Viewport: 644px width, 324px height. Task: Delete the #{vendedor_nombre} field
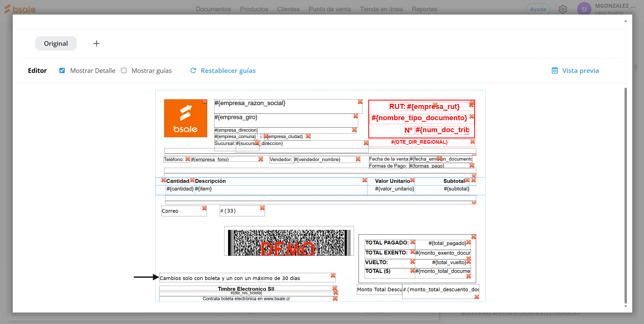click(x=358, y=159)
